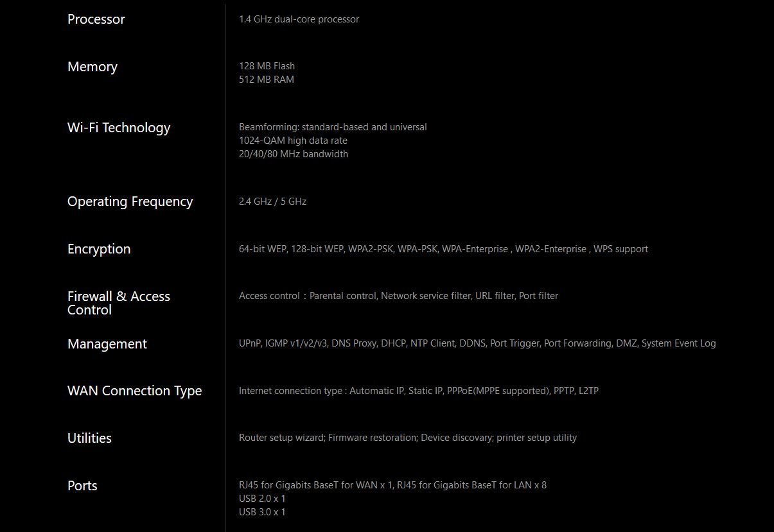Viewport: 774px width, 532px height.
Task: Click the Memory spec heading
Action: click(92, 67)
